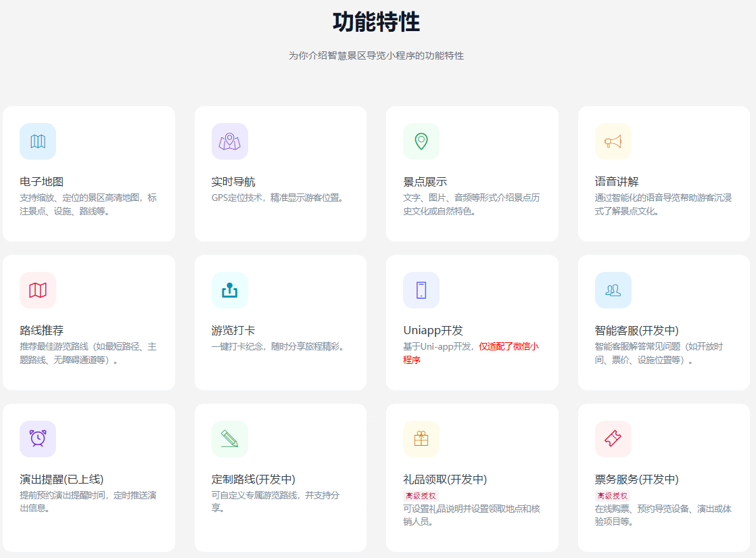Click the 实时导航 map pin icon

coord(230,141)
